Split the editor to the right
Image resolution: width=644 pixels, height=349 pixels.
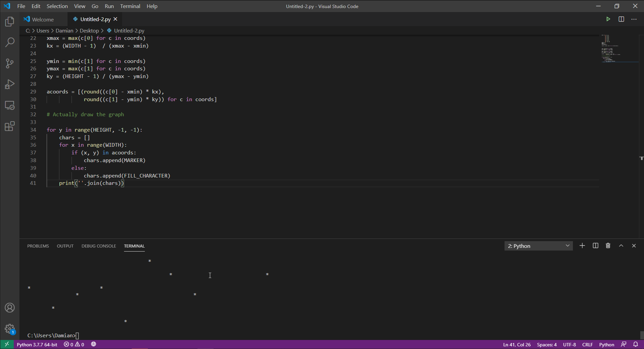point(621,19)
